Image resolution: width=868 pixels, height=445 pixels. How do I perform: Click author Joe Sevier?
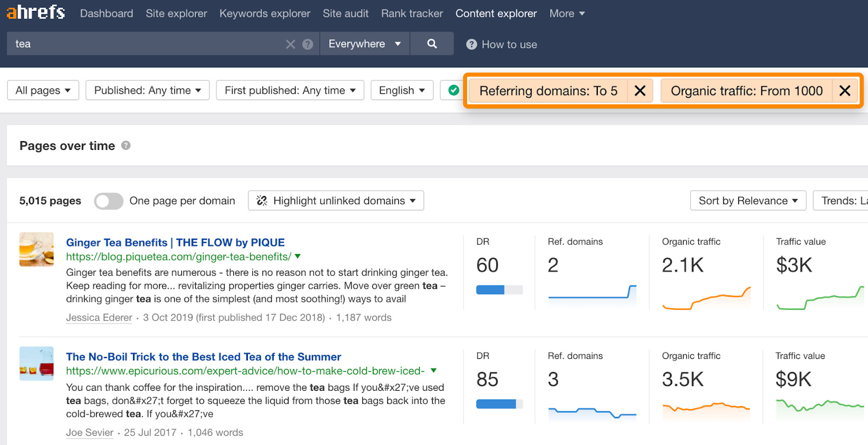[90, 433]
